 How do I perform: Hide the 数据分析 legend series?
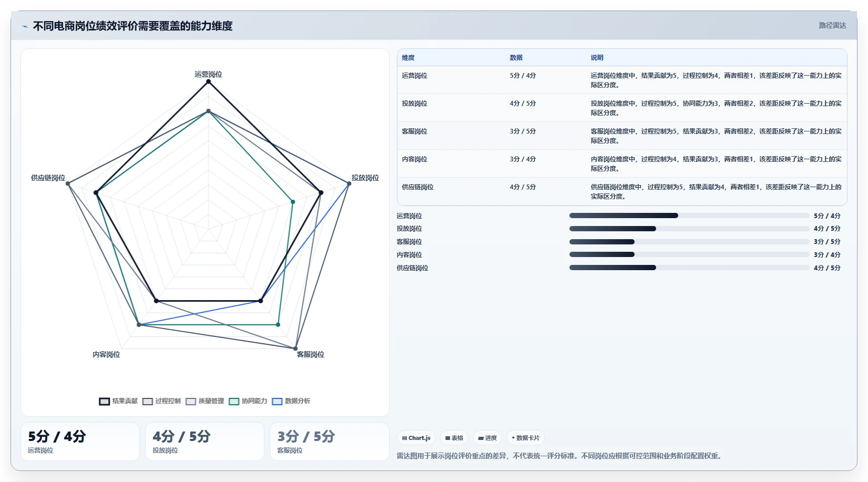(x=291, y=401)
